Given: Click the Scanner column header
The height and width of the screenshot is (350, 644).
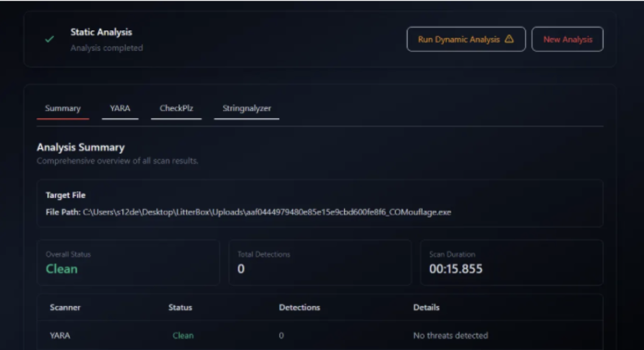Looking at the screenshot, I should [65, 308].
